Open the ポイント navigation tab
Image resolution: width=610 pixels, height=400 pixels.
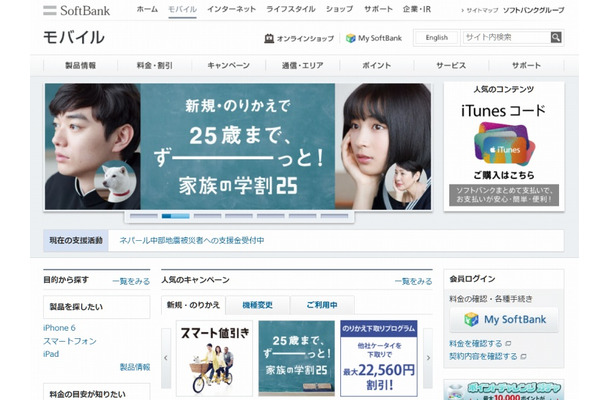pos(377,65)
